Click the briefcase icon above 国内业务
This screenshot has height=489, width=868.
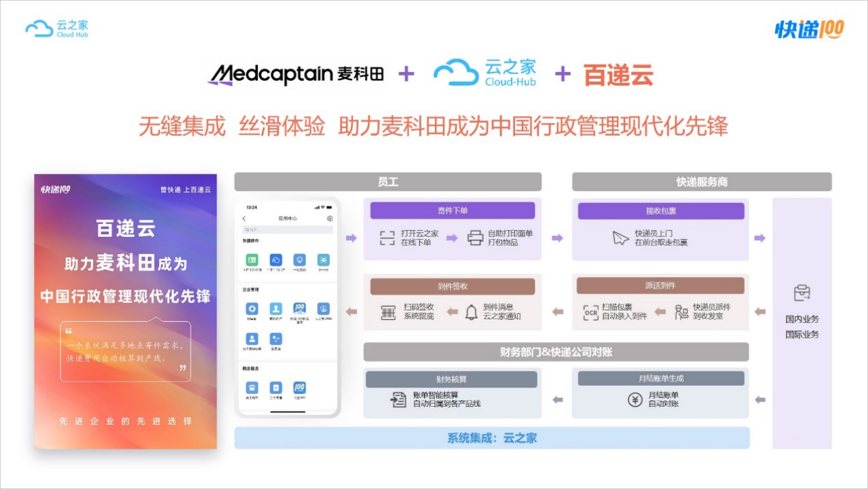click(802, 293)
